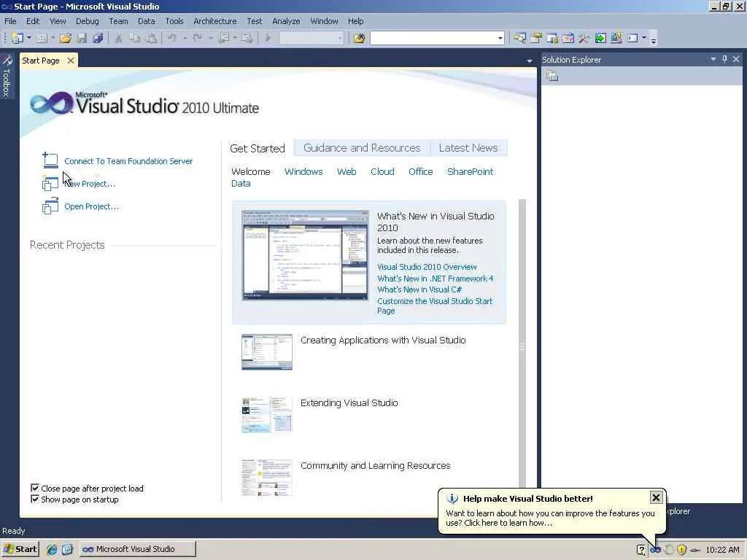Click the SharePoint category link

point(471,171)
